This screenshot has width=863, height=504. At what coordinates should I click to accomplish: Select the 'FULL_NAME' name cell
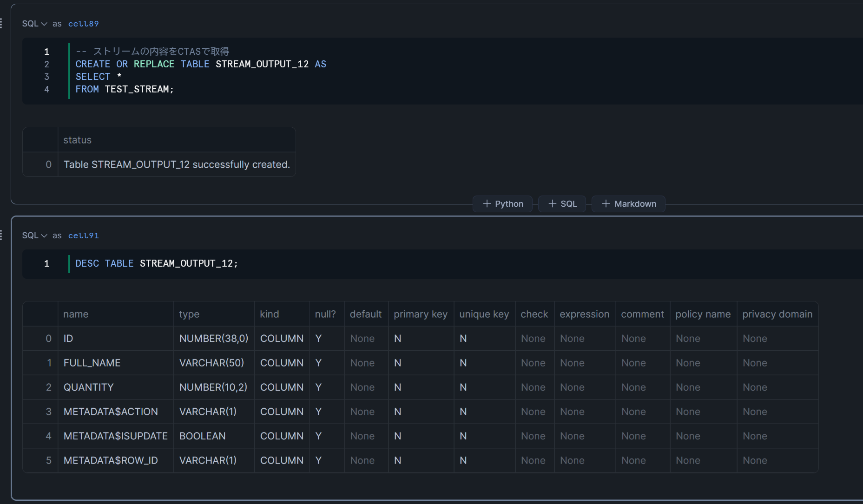(116, 363)
